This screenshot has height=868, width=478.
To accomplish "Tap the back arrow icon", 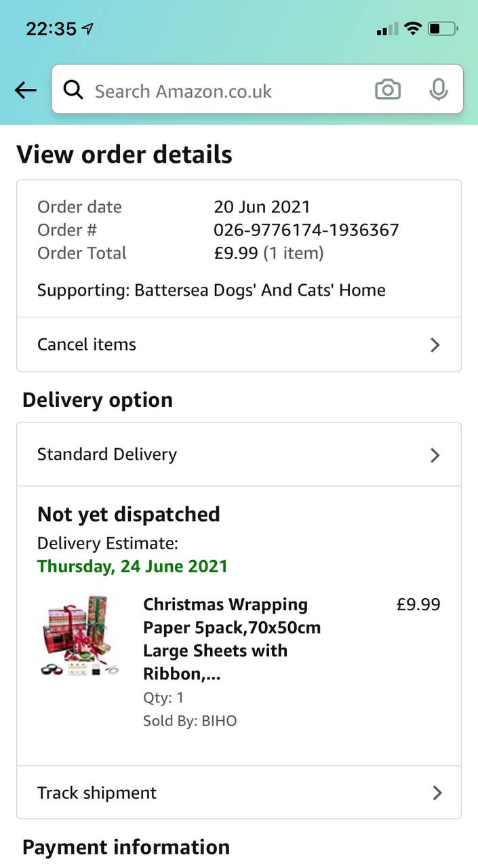I will click(x=25, y=90).
